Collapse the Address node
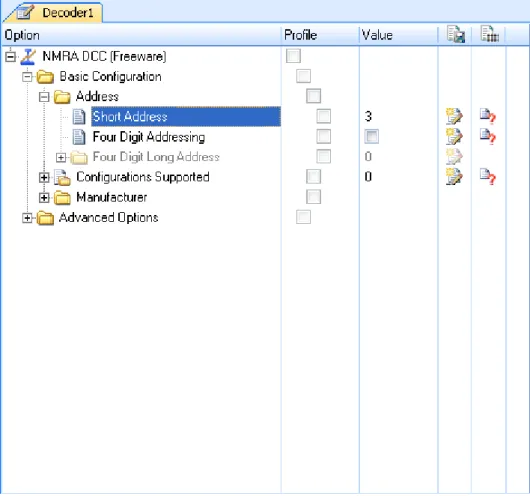The image size is (530, 496). (44, 97)
